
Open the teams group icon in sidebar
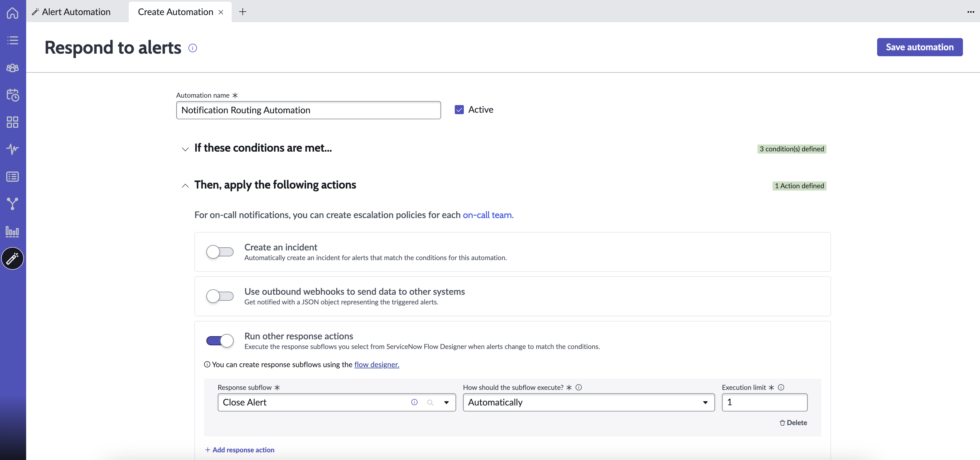point(13,68)
